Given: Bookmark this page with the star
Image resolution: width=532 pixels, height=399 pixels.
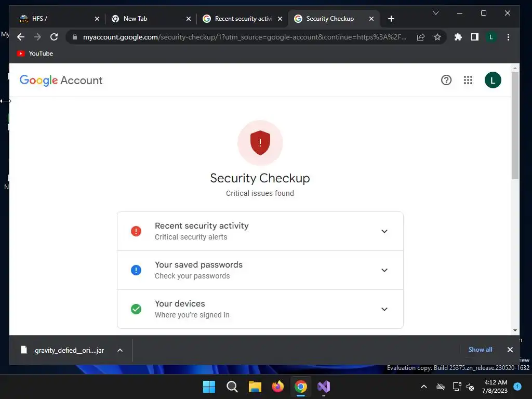Looking at the screenshot, I should [x=437, y=37].
